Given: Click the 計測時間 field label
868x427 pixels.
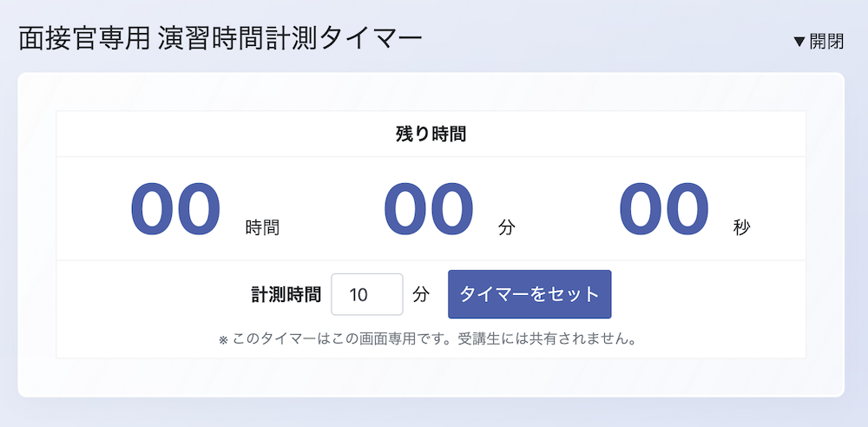Looking at the screenshot, I should (286, 294).
